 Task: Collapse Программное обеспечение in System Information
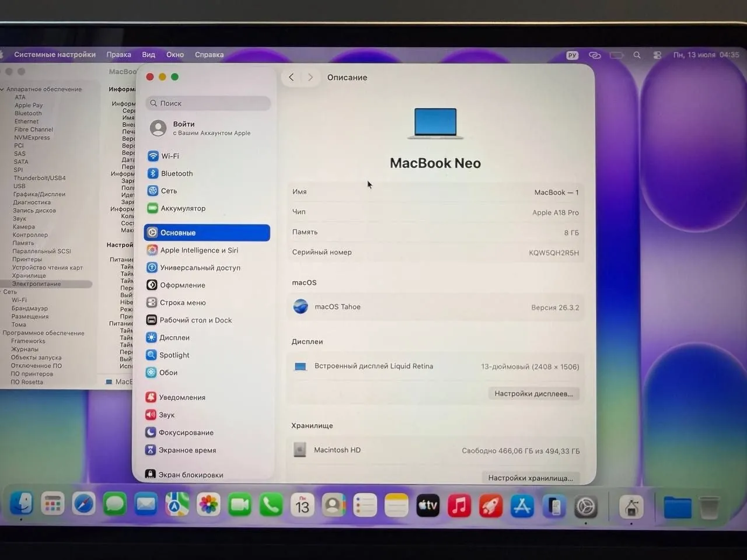click(1, 333)
